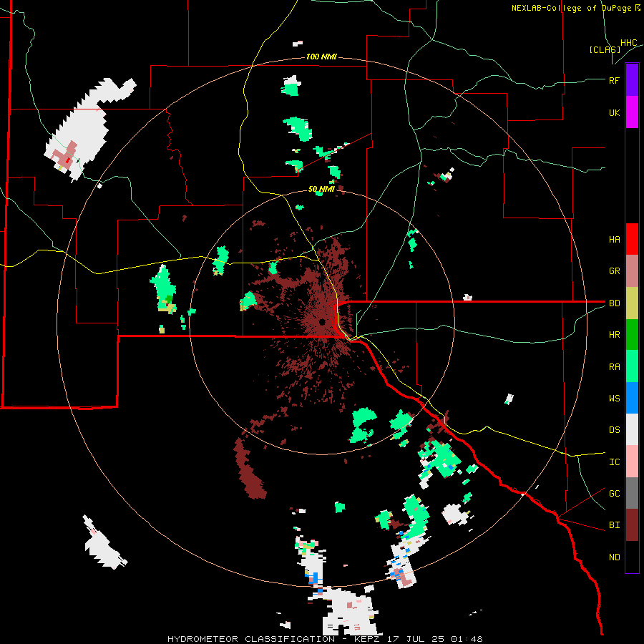
Task: Click the 100 NMI range ring label
Action: (x=321, y=57)
